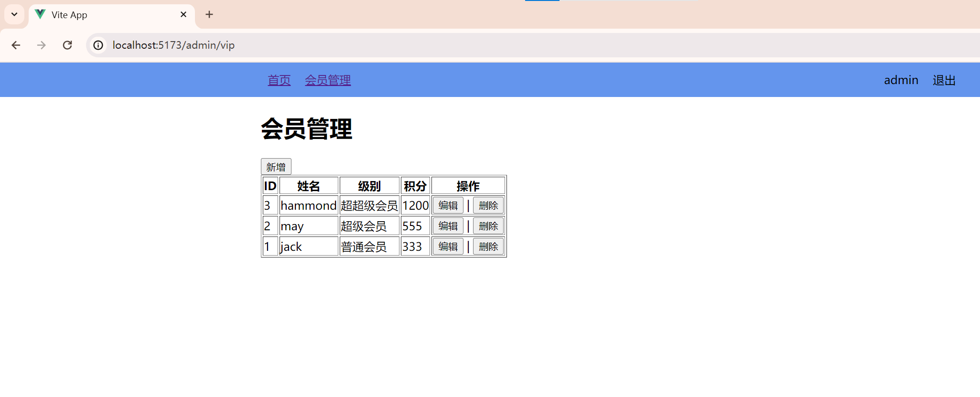
Task: Delete jack's row with 删除
Action: (x=488, y=247)
